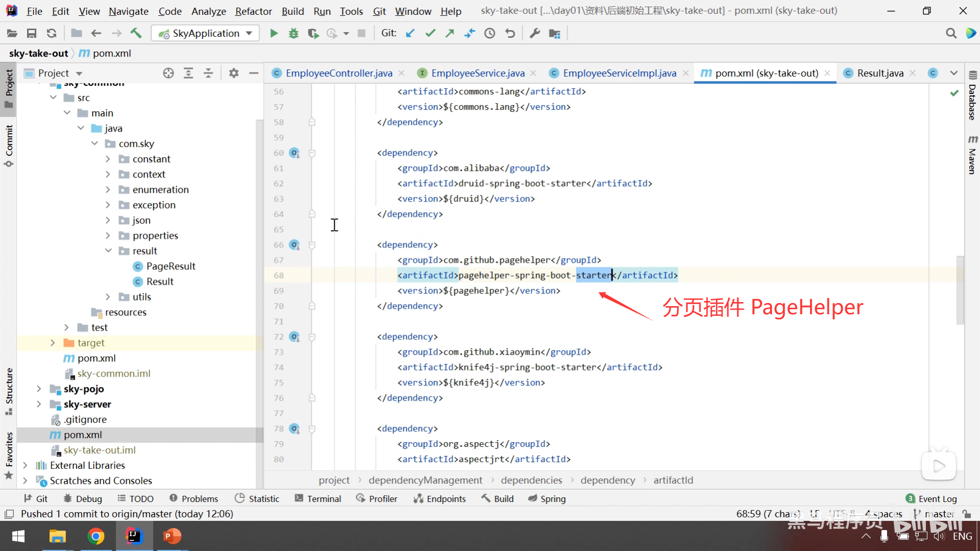Toggle the Maven tool window
The width and height of the screenshot is (980, 551).
coord(972,156)
